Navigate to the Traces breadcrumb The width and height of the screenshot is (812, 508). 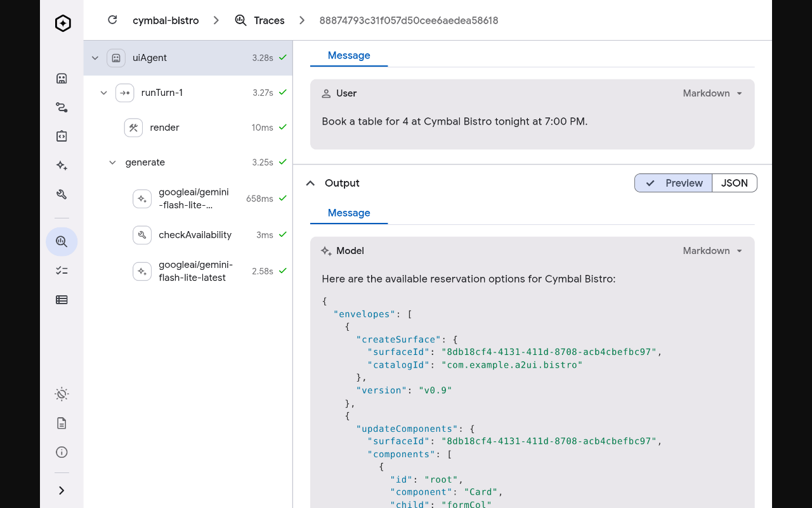tap(259, 20)
